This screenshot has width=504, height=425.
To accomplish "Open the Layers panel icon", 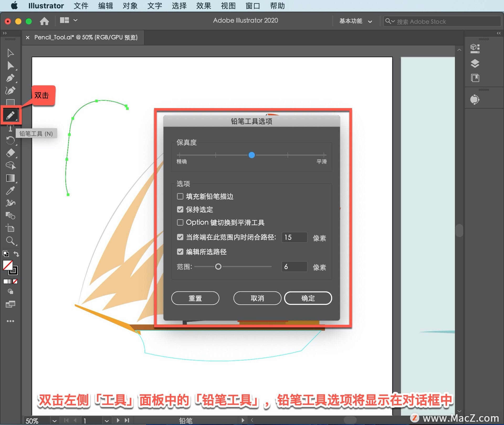I will click(475, 63).
